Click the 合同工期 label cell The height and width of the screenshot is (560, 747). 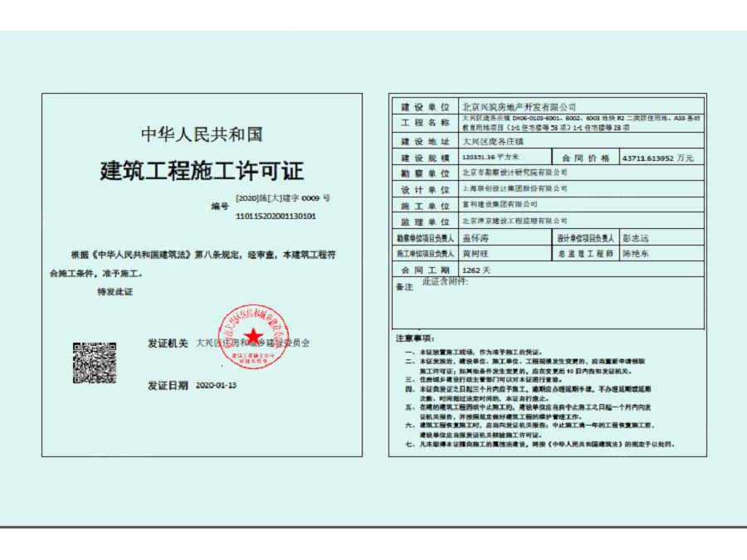[425, 270]
